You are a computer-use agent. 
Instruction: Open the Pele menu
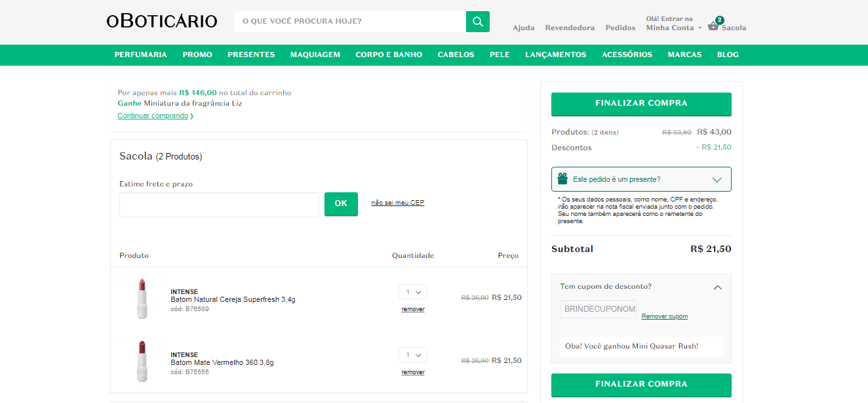point(500,54)
